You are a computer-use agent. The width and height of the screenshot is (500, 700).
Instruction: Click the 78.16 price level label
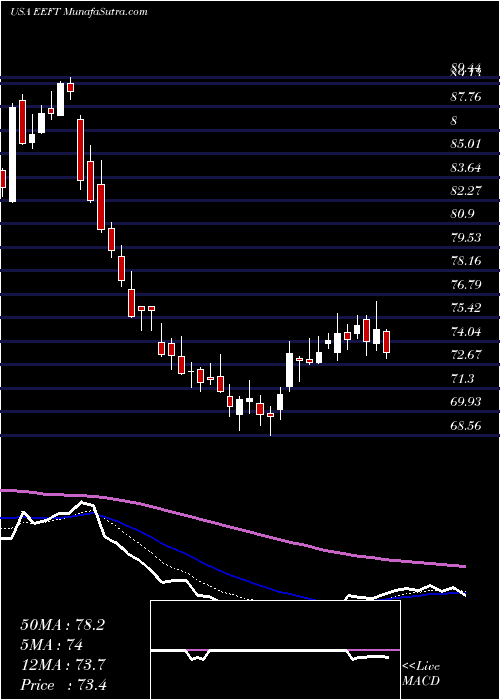coord(466,261)
